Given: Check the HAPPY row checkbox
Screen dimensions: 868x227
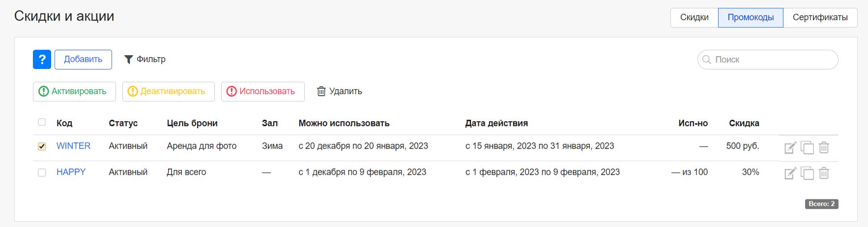Looking at the screenshot, I should [x=42, y=172].
